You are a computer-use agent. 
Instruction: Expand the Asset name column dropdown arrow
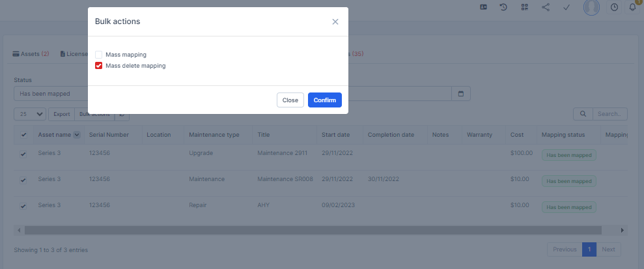(77, 135)
